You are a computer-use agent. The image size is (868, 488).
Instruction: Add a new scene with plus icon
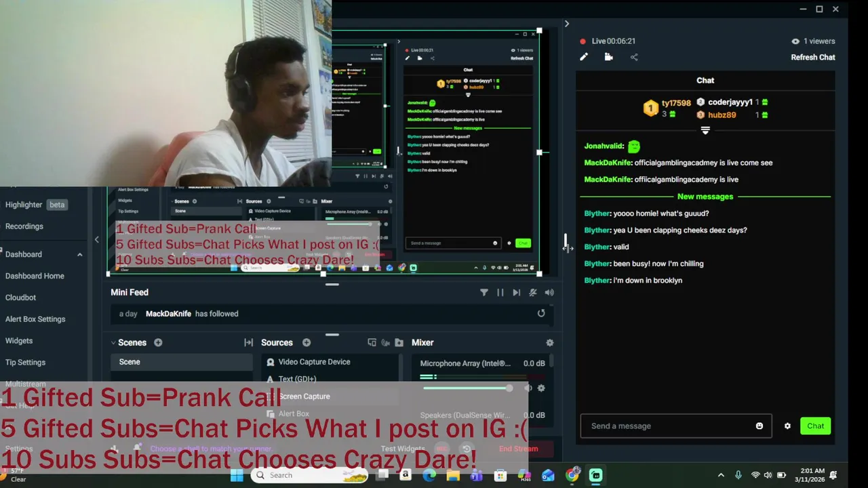coord(158,342)
